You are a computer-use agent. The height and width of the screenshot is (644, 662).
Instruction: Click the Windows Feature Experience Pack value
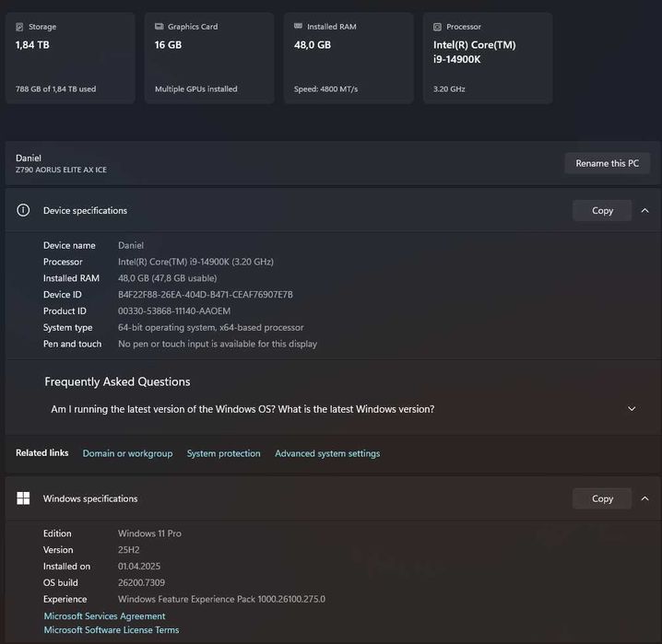point(221,599)
